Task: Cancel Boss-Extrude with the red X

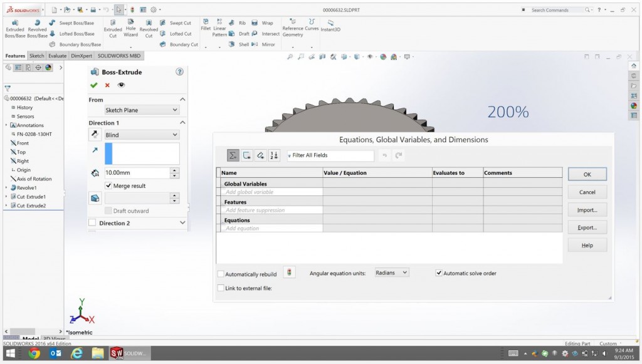Action: pos(107,85)
